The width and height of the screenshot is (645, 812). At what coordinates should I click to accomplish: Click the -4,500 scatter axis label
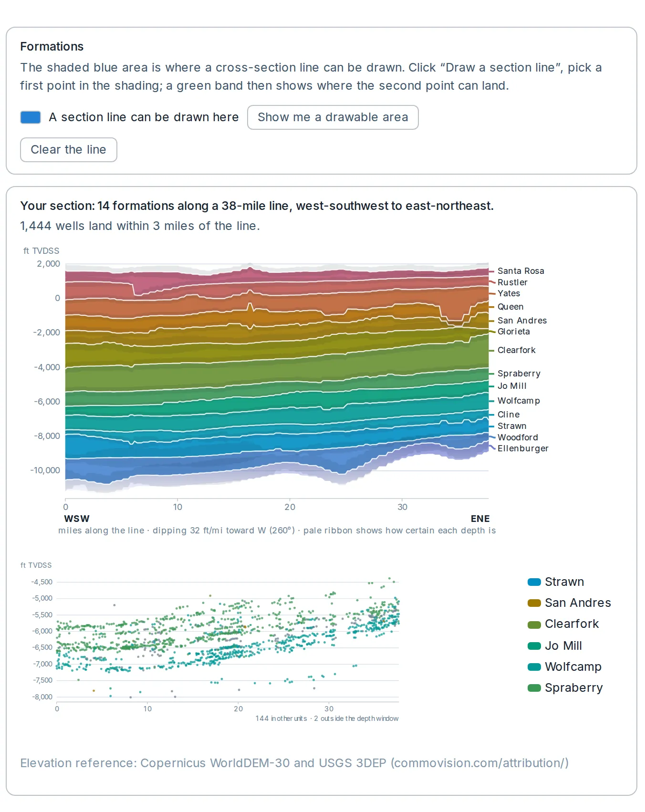tap(42, 582)
